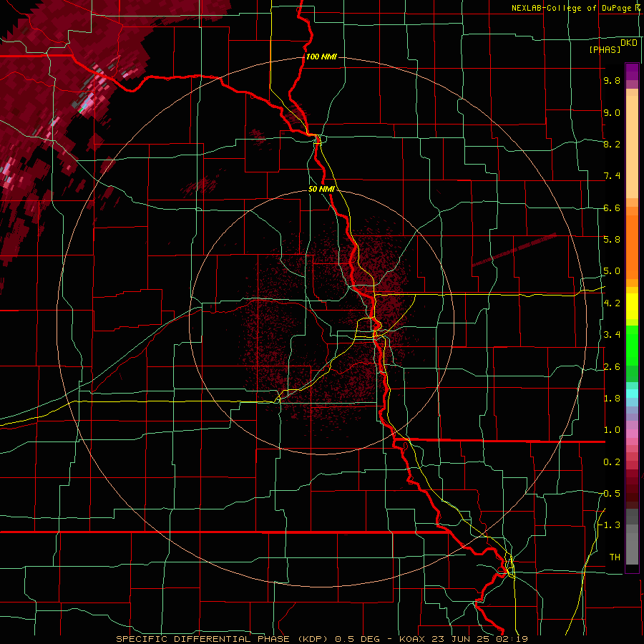644x644 pixels.
Task: Click the 9.8 scale value
Action: point(612,80)
